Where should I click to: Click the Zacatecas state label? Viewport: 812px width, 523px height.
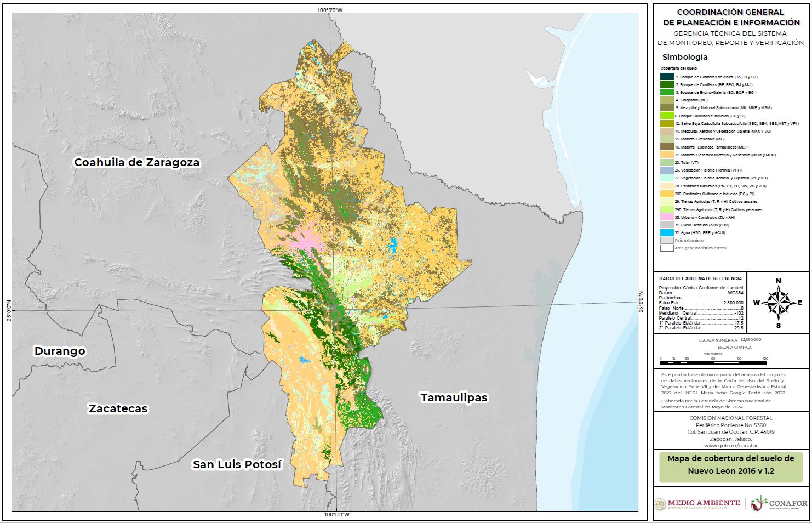point(118,408)
